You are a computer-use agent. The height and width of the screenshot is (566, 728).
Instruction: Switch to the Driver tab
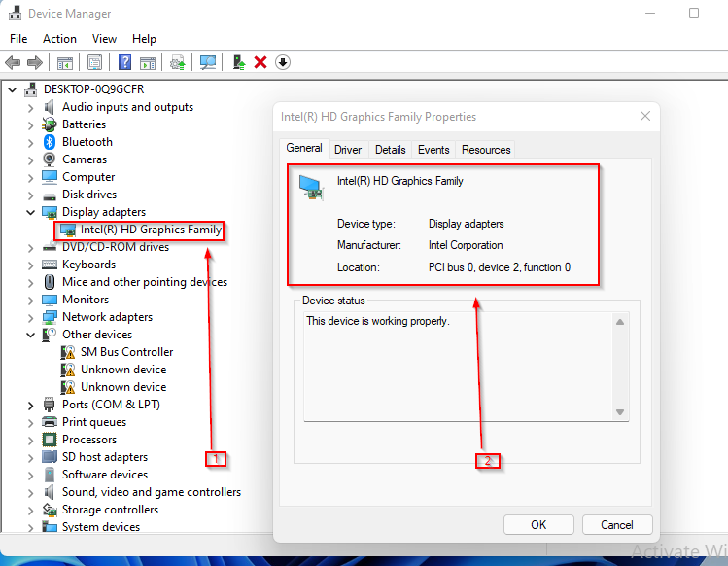[x=348, y=150]
